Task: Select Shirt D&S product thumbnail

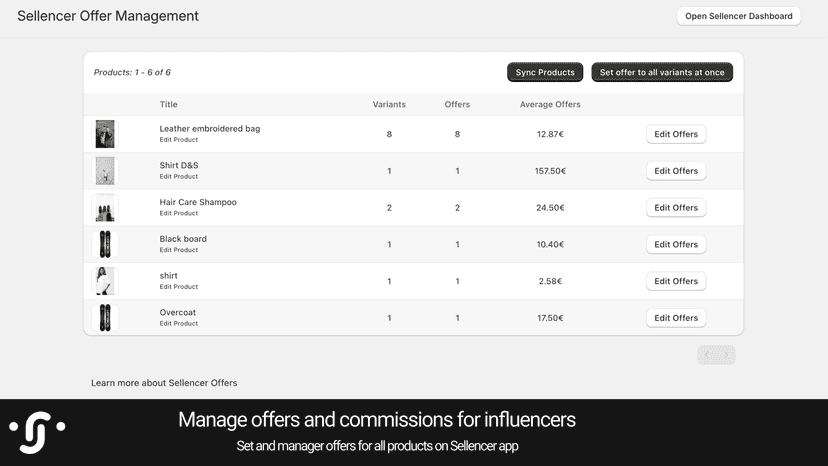Action: click(105, 171)
